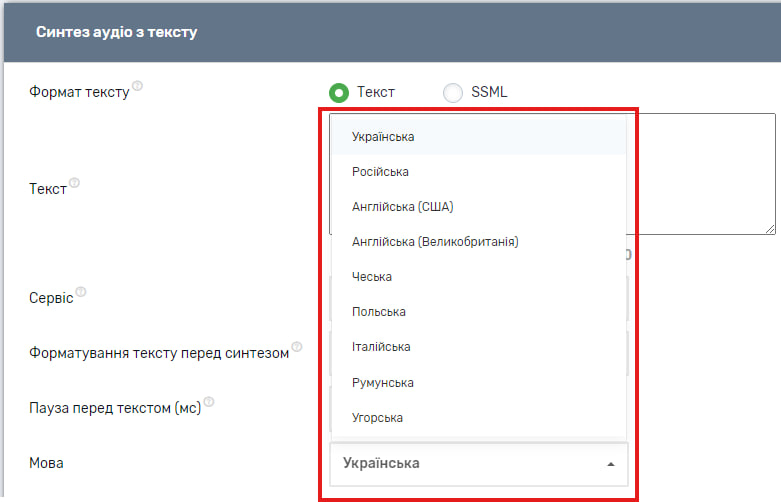Click the Синтез аудіо з тексту header
This screenshot has height=502, width=781.
[117, 32]
